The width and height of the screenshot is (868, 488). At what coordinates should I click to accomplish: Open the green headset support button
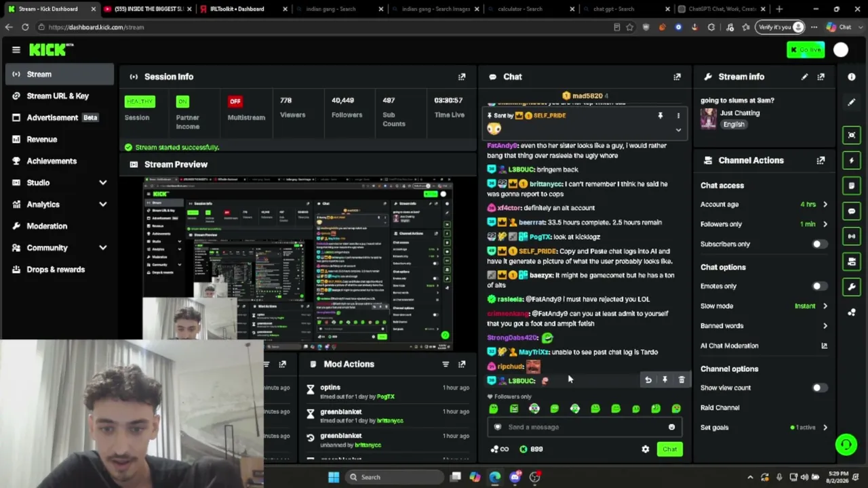coord(846,445)
